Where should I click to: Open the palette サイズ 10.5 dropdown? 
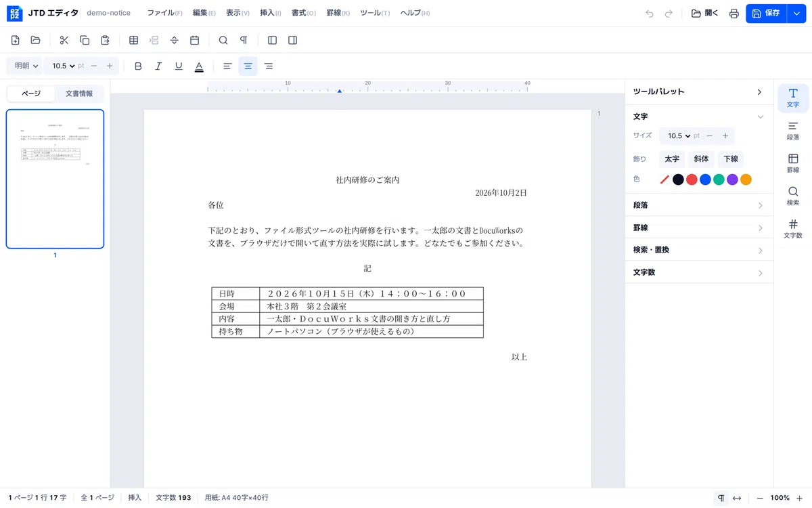[x=680, y=135]
